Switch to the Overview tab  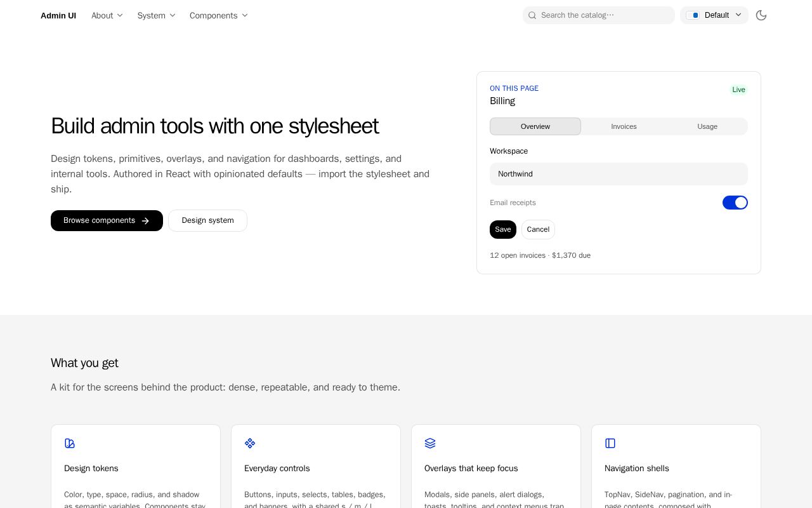pos(535,126)
